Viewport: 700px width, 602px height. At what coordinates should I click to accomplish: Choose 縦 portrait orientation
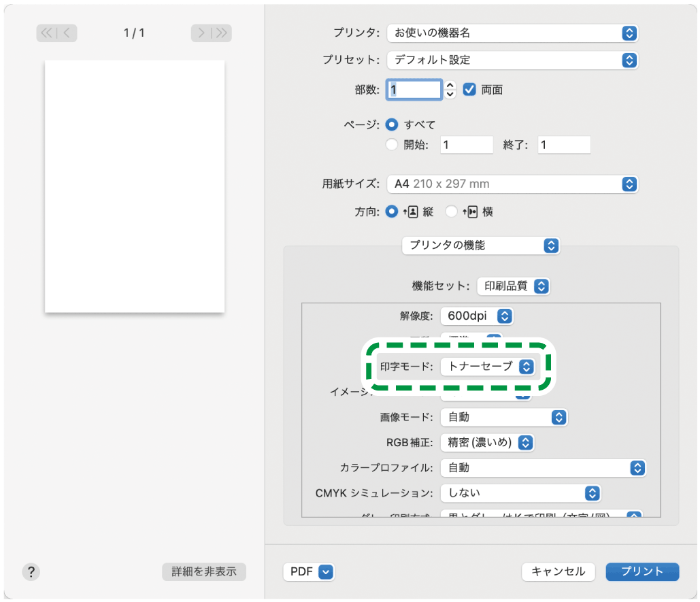point(391,212)
